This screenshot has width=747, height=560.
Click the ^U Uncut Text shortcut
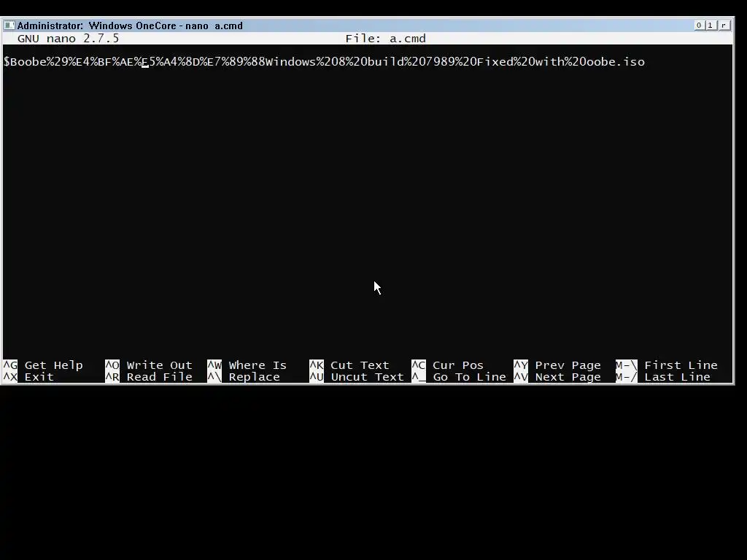coord(356,377)
